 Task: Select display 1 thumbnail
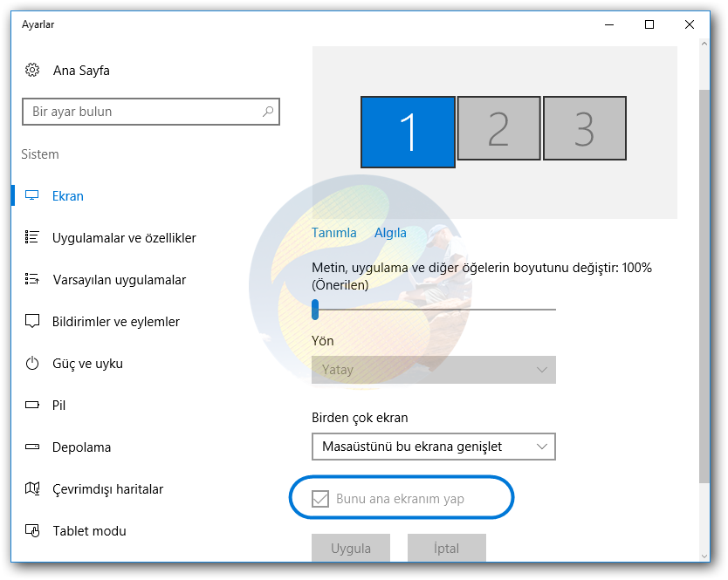click(x=409, y=132)
